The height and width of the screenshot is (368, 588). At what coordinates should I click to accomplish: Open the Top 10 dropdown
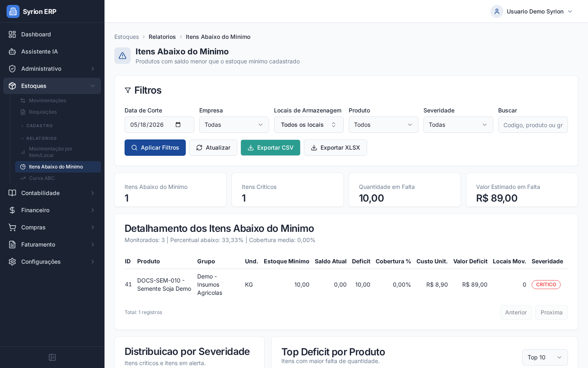point(545,357)
